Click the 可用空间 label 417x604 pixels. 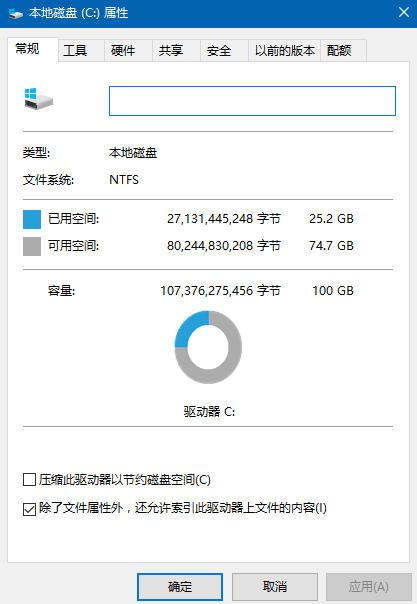point(73,246)
